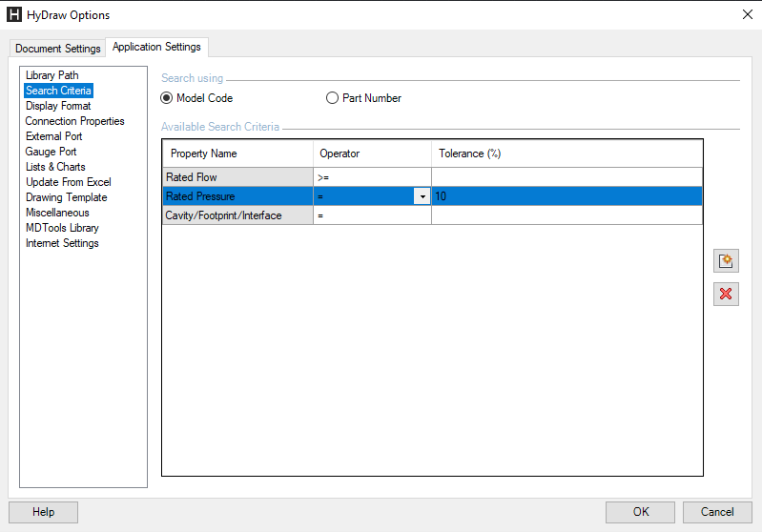The height and width of the screenshot is (532, 762).
Task: Click the Rated Flow operator cell '>='
Action: point(372,177)
